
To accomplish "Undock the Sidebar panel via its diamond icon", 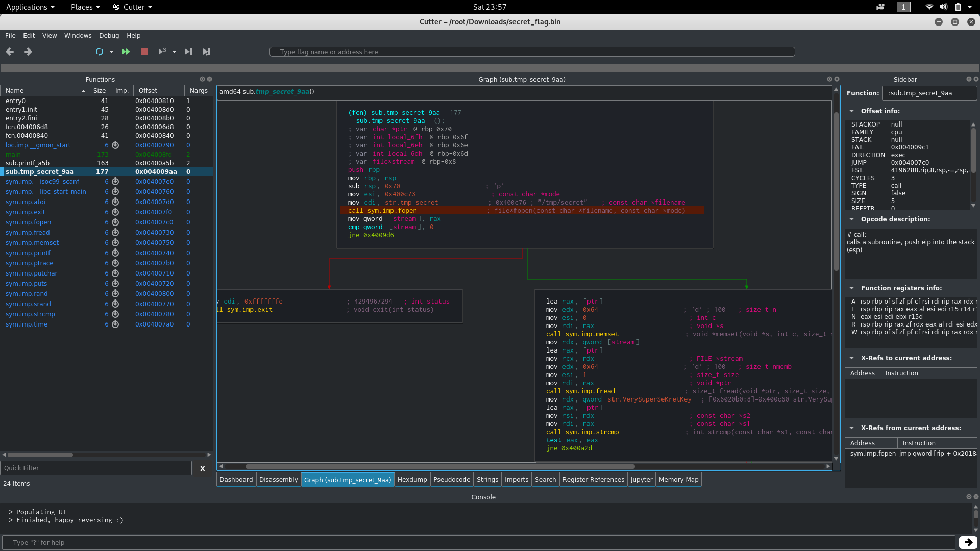I will (969, 79).
